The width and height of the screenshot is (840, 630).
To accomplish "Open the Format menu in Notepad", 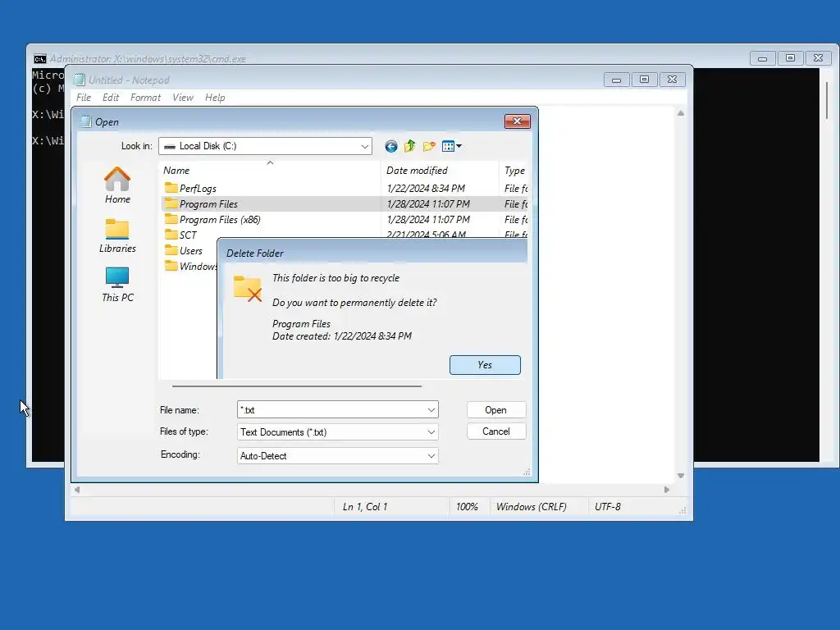I will (146, 98).
